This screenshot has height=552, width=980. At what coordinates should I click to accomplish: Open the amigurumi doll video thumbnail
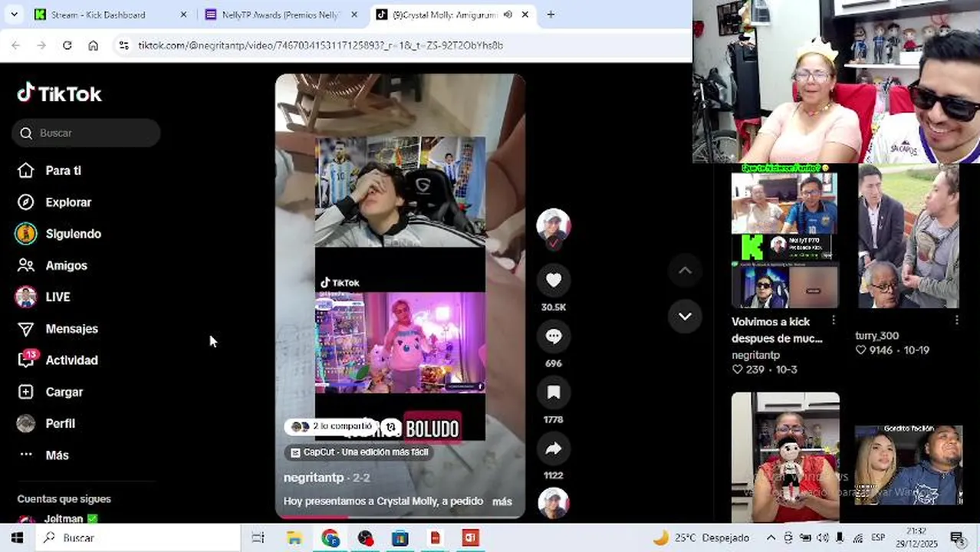785,458
